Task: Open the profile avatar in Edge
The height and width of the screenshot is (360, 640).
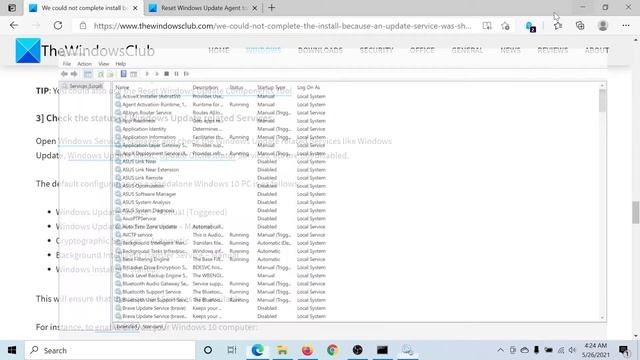Action: click(x=603, y=26)
